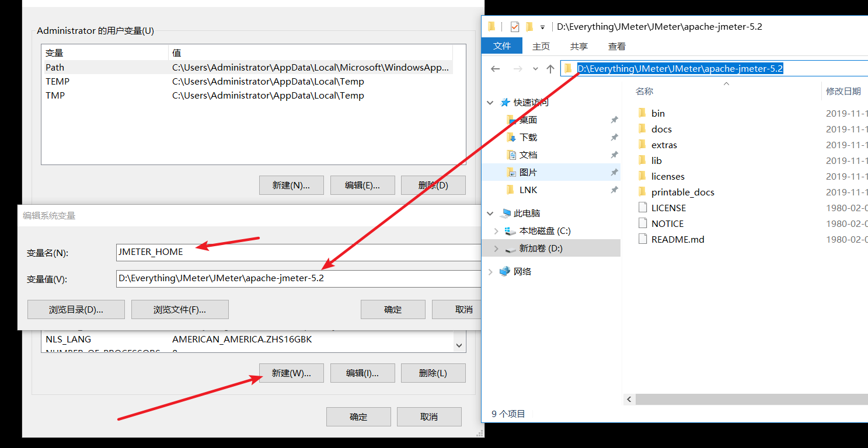Click the new folder quick access icon
868x448 pixels.
pyautogui.click(x=529, y=27)
